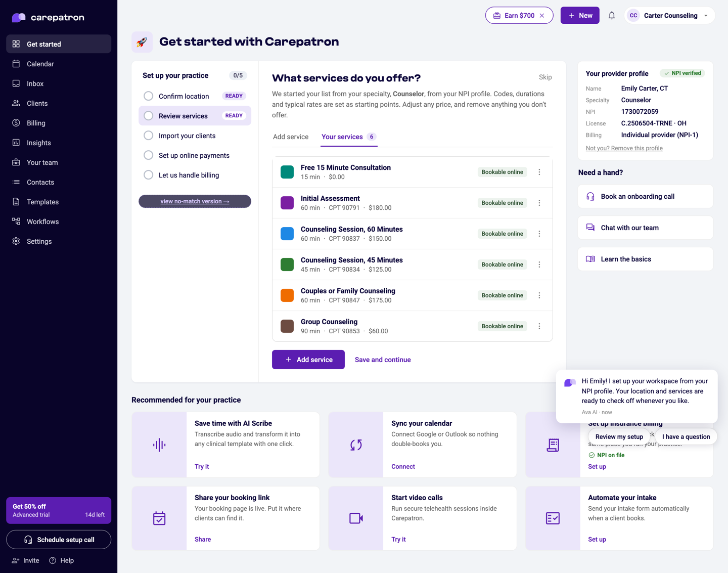Click the Review my setup chip
The image size is (728, 573).
(619, 436)
